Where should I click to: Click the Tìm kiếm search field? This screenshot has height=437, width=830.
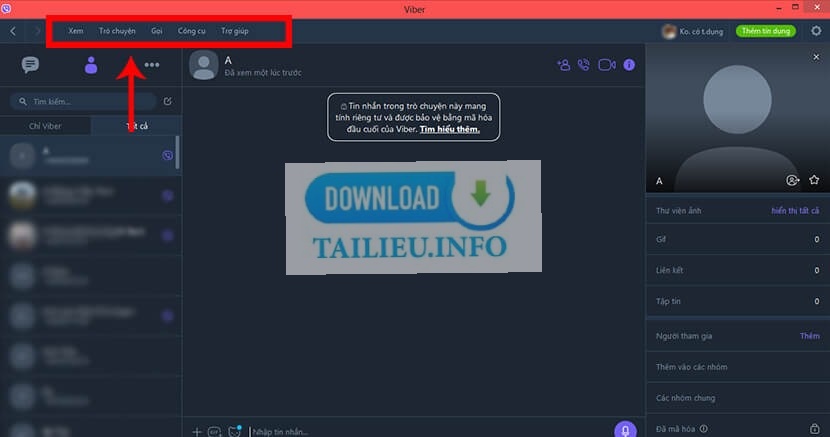83,101
